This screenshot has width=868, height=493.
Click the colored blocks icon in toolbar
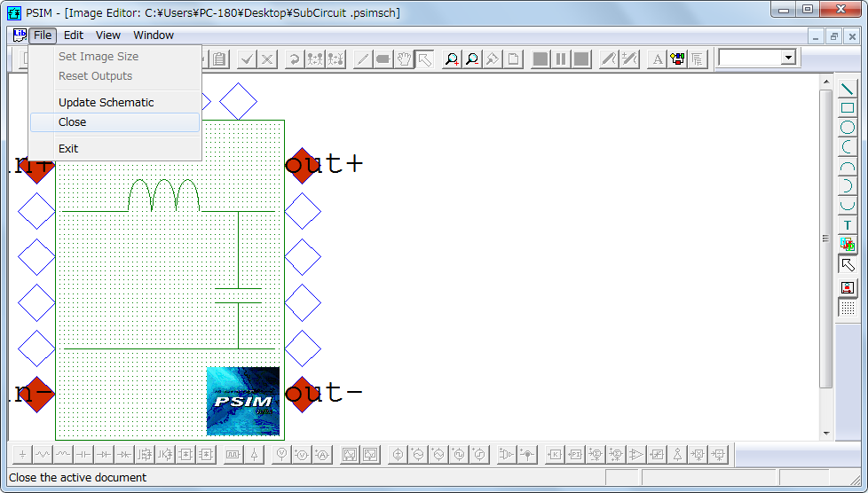[677, 59]
